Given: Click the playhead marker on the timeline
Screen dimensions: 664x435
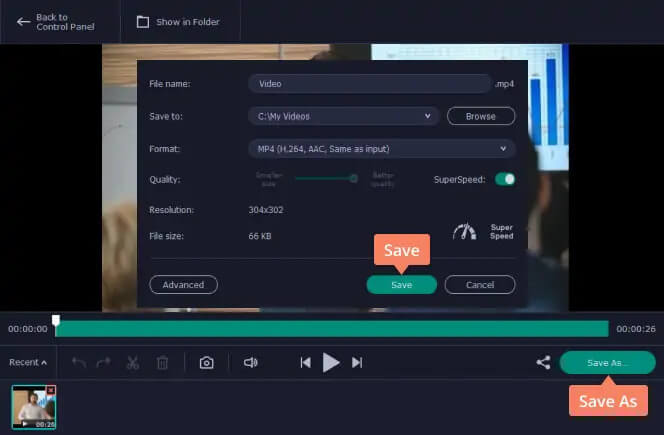Looking at the screenshot, I should tap(56, 320).
